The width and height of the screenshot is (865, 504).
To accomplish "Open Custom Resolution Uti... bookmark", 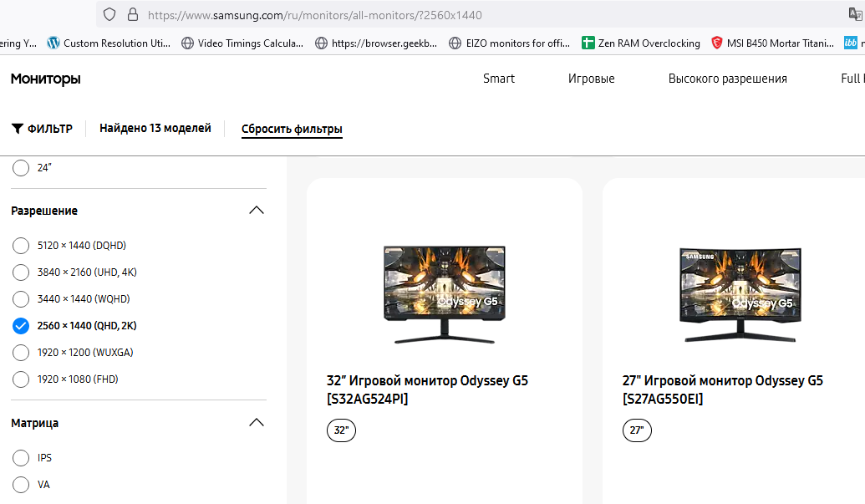I will 109,43.
